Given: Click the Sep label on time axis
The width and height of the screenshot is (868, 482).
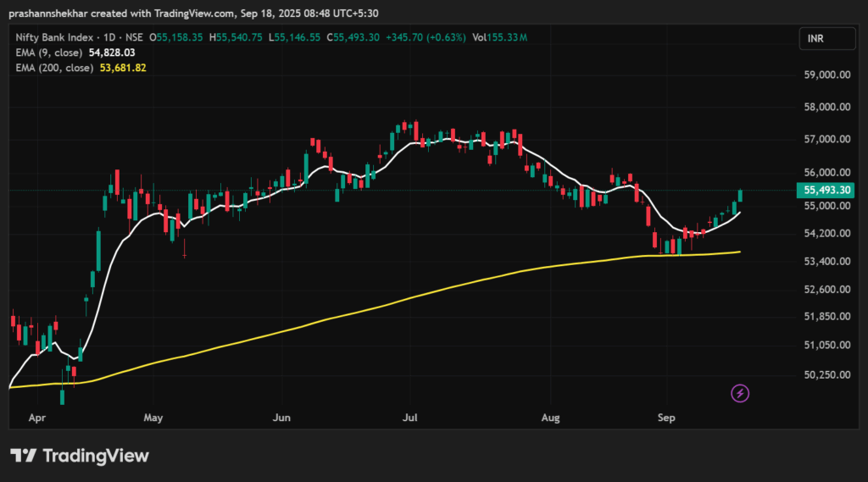Looking at the screenshot, I should click(666, 418).
